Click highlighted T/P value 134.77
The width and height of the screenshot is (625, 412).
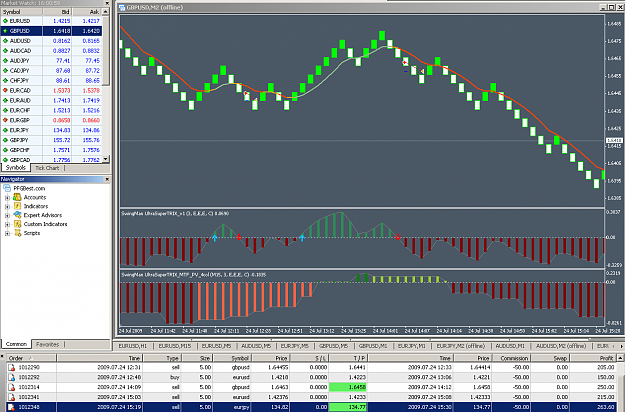348,407
